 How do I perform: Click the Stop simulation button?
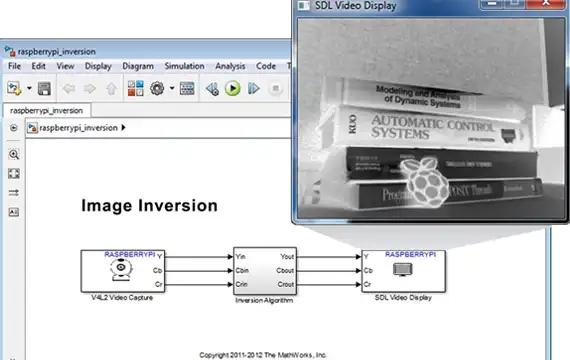[275, 88]
